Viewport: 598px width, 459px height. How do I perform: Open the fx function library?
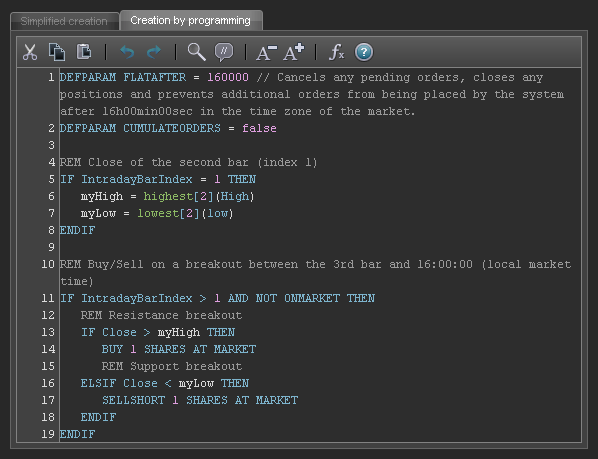[336, 52]
